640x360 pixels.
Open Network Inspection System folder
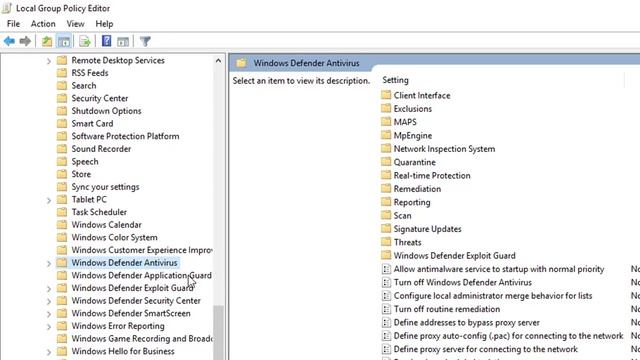pyautogui.click(x=444, y=149)
